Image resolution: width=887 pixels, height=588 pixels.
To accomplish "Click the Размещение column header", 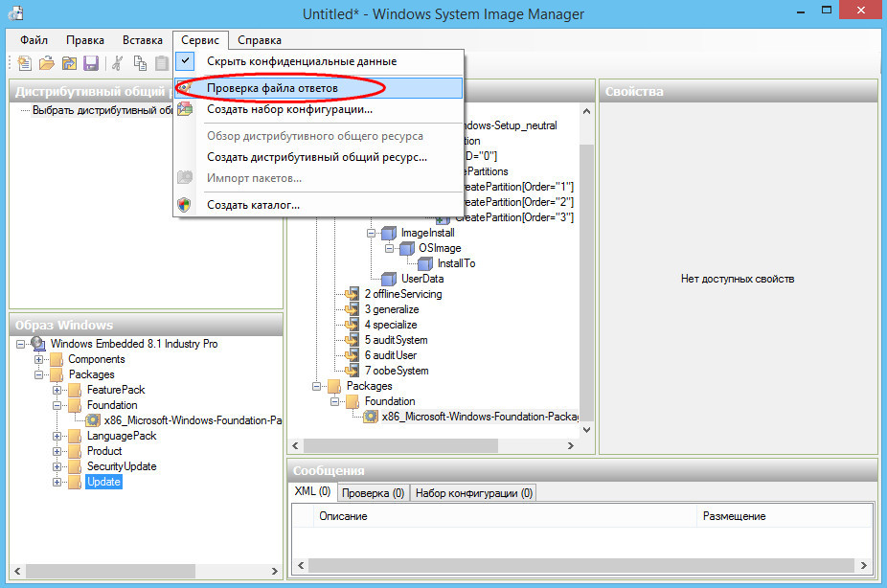I will click(x=785, y=516).
